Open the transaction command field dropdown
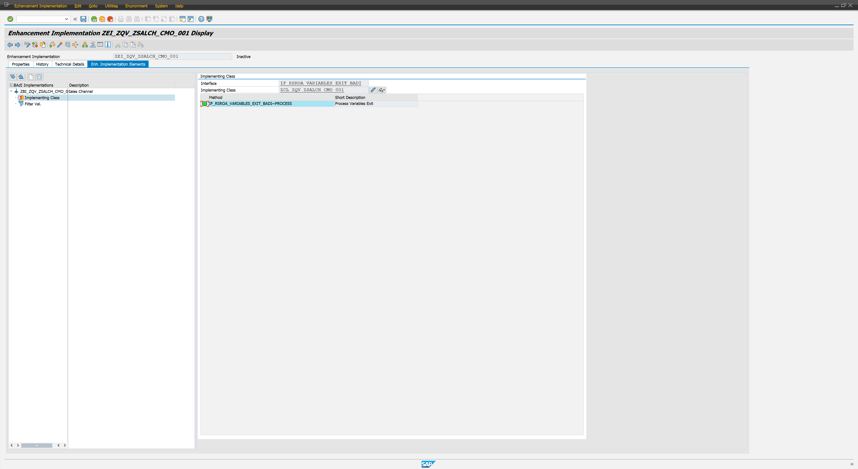This screenshot has width=858, height=469. click(x=66, y=19)
